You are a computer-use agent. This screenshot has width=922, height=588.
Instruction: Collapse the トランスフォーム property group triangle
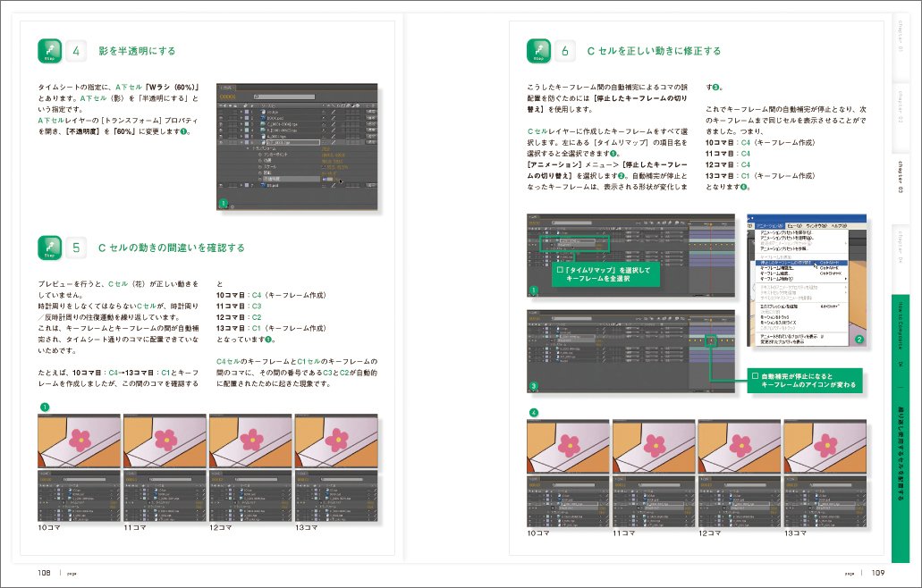click(248, 148)
